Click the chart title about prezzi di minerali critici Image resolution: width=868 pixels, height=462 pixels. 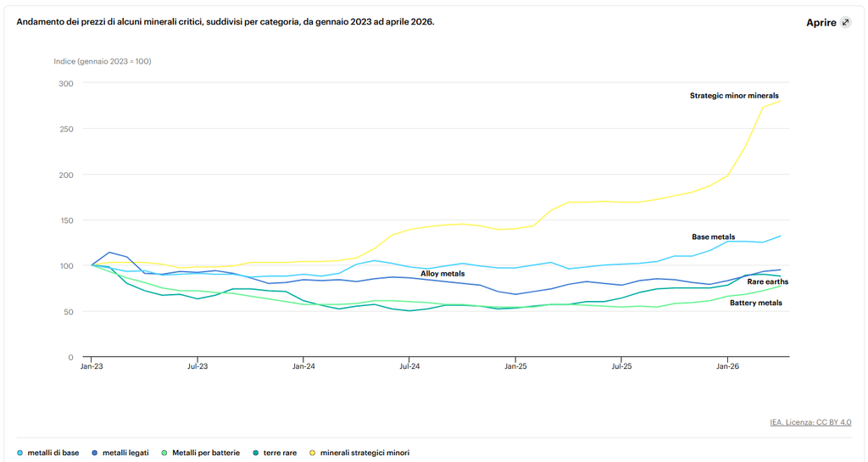(x=225, y=22)
